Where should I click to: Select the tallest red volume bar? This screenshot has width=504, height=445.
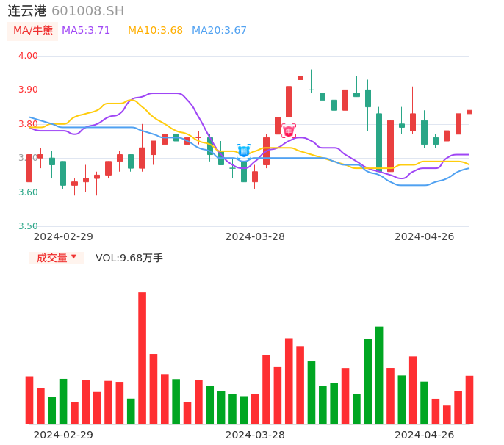pyautogui.click(x=142, y=358)
